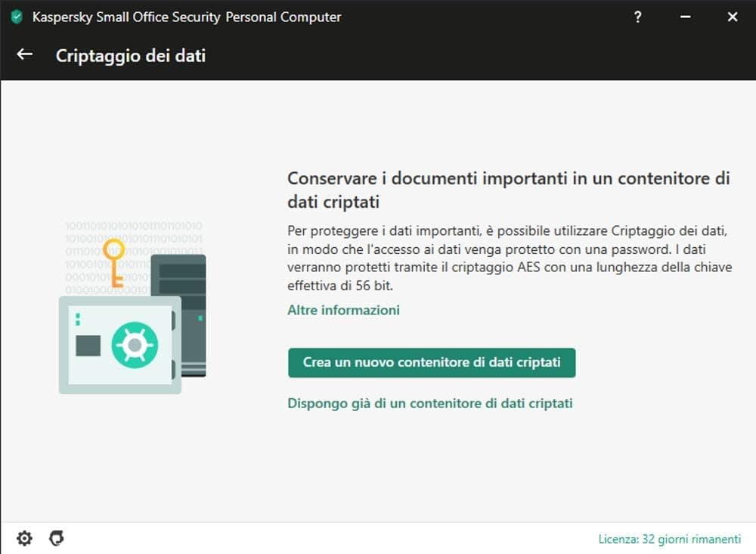
Task: Click the paragraph starting Per proteggere i dati
Action: [x=510, y=258]
